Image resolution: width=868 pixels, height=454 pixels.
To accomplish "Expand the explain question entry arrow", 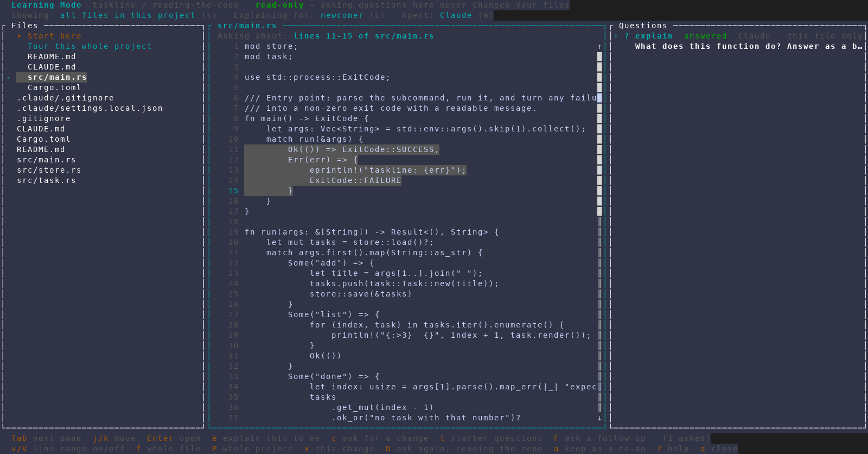I will (616, 36).
